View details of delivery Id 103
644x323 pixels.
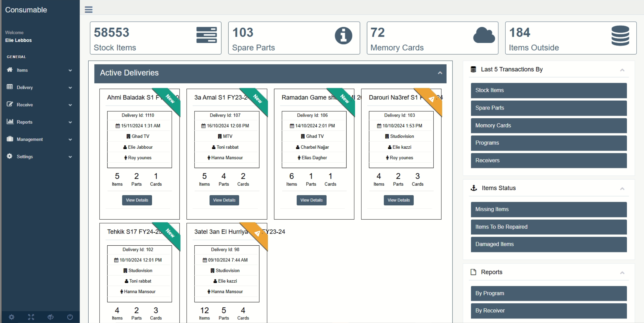(398, 200)
